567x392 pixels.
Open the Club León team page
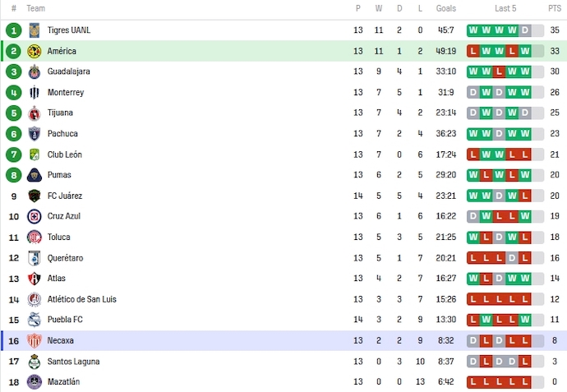[64, 154]
